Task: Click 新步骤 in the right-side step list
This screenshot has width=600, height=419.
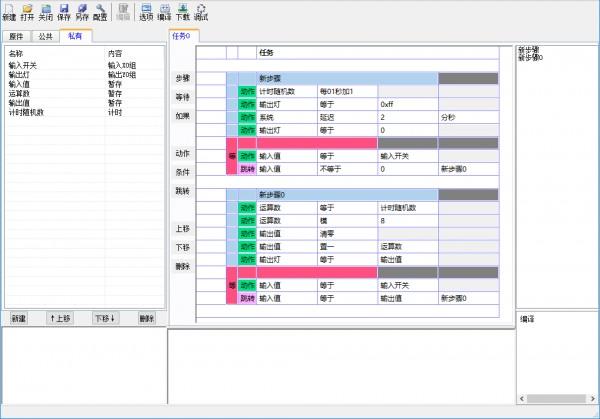Action: click(528, 50)
